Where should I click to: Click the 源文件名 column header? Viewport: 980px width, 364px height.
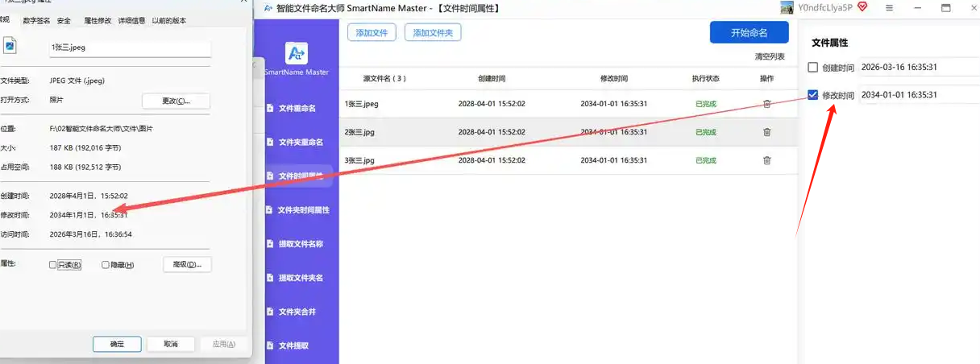click(384, 79)
